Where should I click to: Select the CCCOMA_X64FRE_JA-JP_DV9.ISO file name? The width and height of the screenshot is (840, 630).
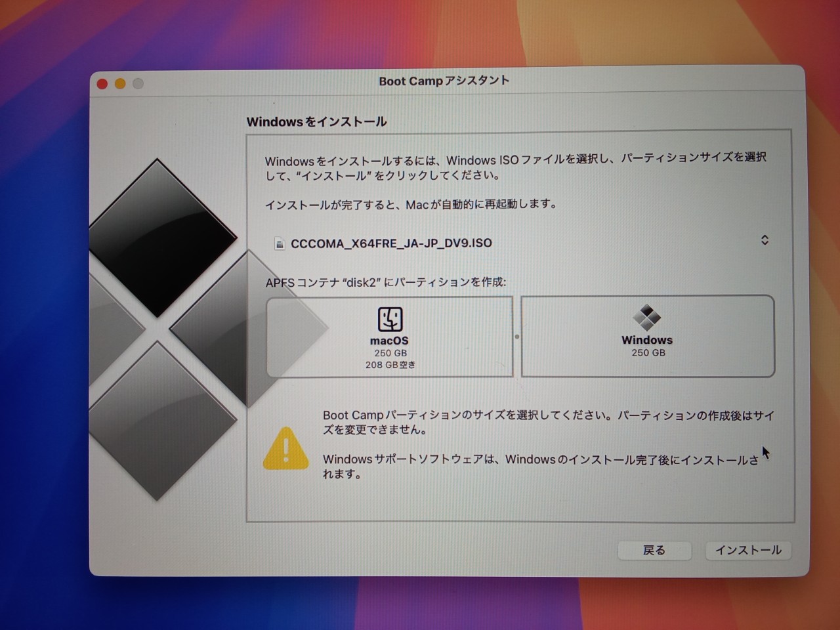coord(391,243)
